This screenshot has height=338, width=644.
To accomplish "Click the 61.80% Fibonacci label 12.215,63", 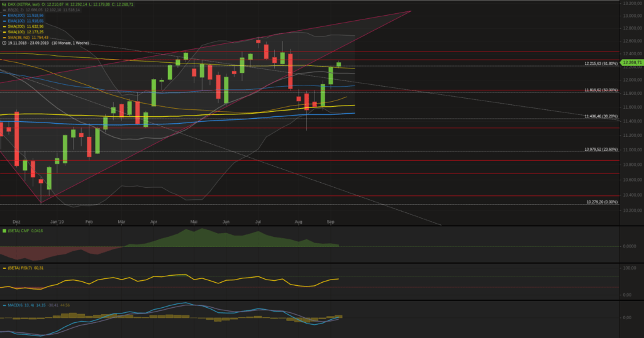I will [x=601, y=63].
